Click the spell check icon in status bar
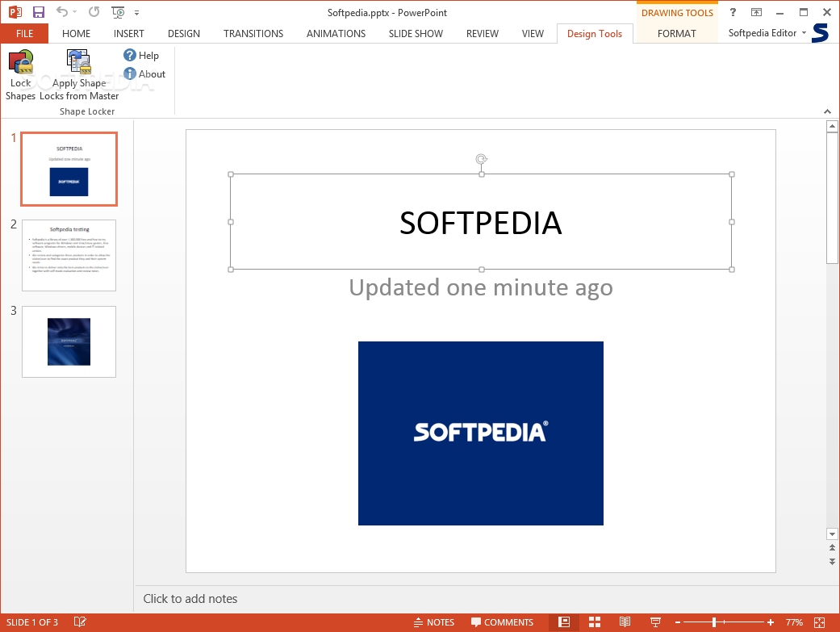 (80, 622)
